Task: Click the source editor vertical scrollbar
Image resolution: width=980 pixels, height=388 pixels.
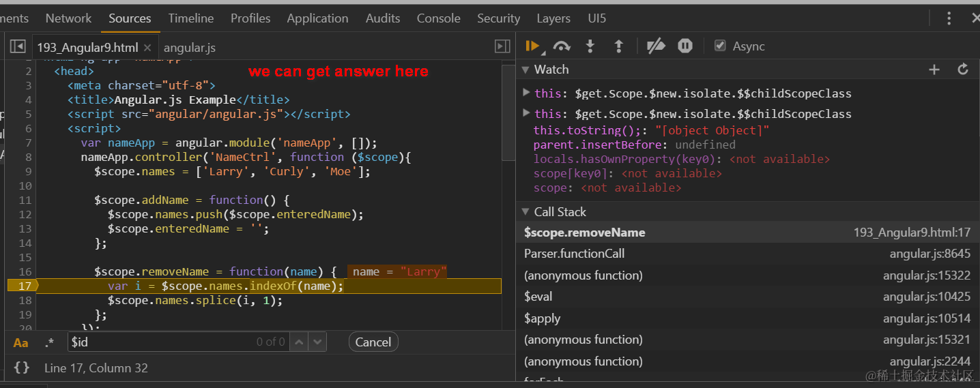Action: pyautogui.click(x=508, y=113)
